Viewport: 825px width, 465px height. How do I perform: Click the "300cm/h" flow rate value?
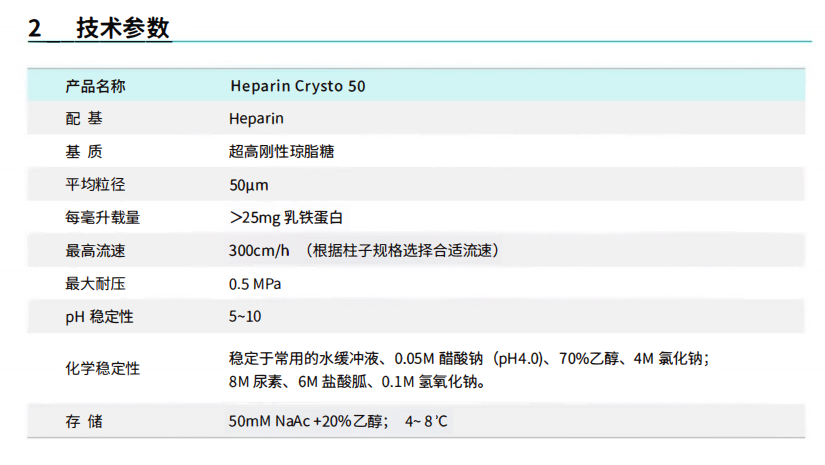260,250
